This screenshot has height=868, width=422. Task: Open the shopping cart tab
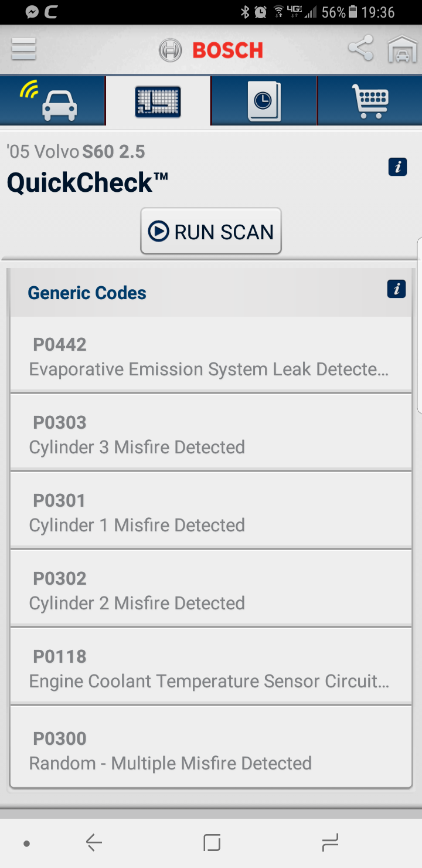369,101
